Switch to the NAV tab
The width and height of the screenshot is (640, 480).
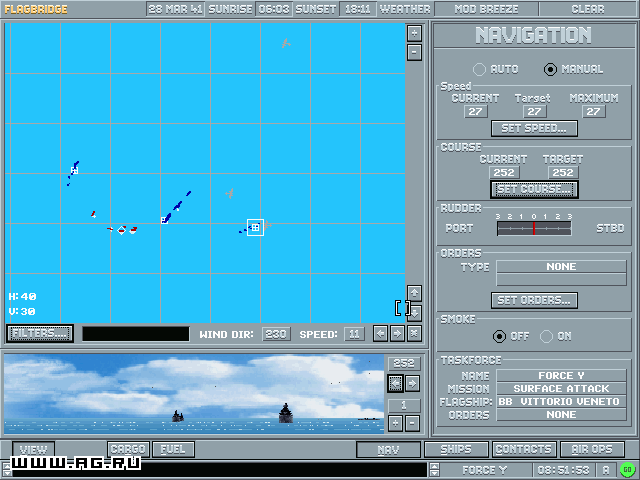click(x=388, y=450)
